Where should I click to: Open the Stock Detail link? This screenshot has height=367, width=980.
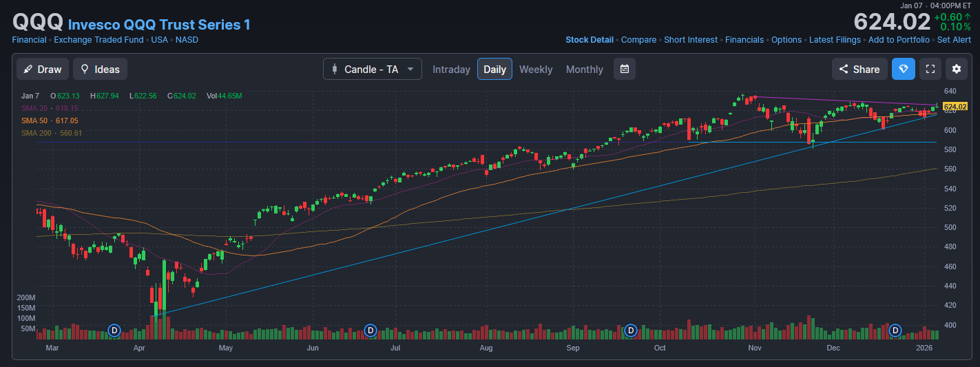click(x=590, y=40)
